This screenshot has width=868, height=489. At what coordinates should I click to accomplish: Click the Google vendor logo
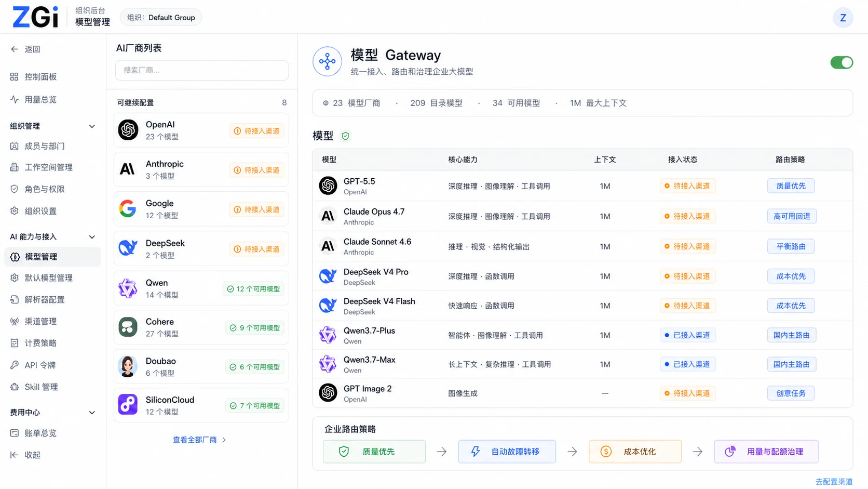click(x=128, y=208)
